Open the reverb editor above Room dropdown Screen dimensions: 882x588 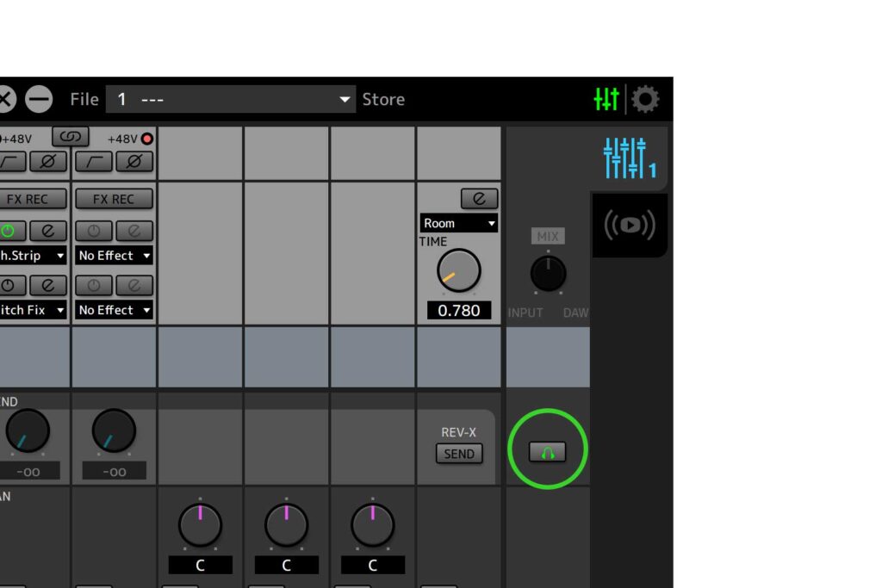coord(479,198)
